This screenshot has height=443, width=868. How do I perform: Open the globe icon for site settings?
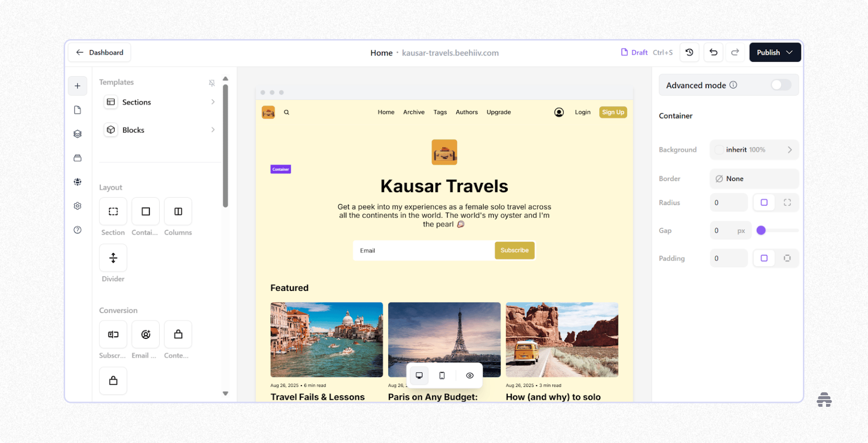click(x=77, y=181)
